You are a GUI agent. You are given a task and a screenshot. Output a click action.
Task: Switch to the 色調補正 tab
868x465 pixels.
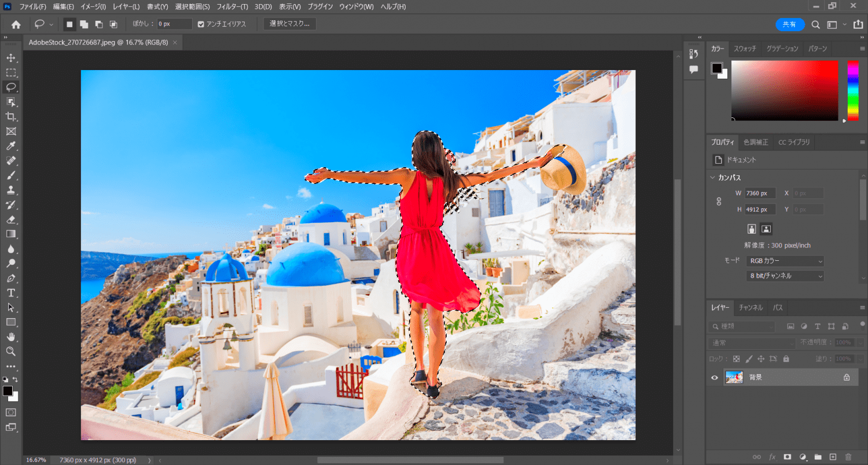(x=756, y=142)
